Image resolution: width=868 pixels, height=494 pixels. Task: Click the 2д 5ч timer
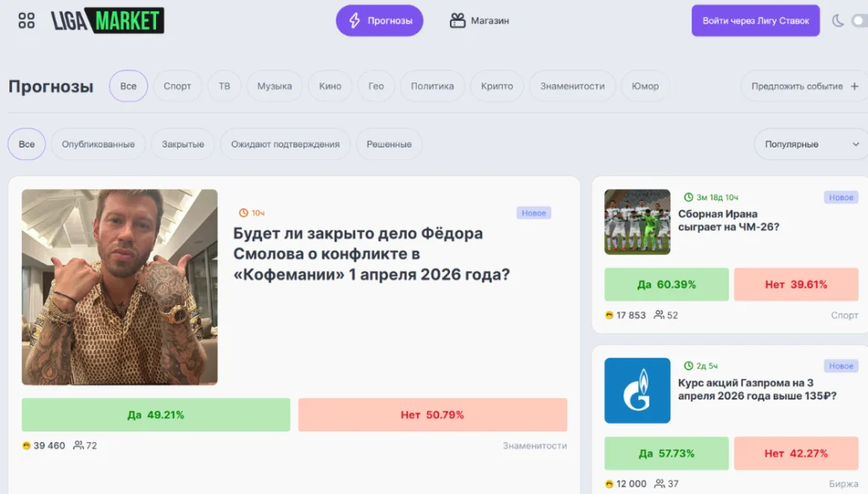tap(701, 366)
